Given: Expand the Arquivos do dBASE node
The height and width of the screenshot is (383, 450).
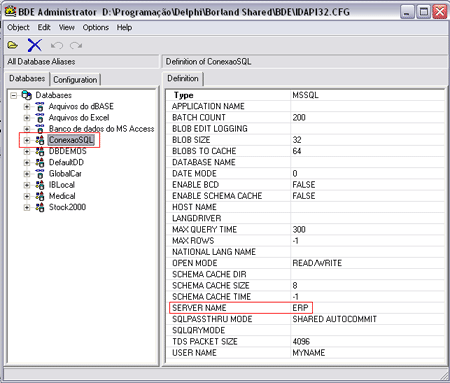Looking at the screenshot, I should (27, 107).
